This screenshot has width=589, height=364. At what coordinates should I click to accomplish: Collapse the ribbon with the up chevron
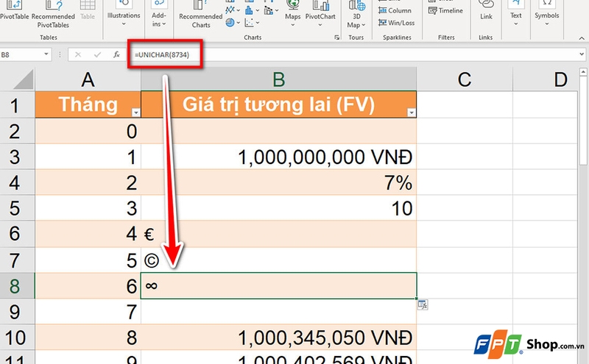click(582, 38)
